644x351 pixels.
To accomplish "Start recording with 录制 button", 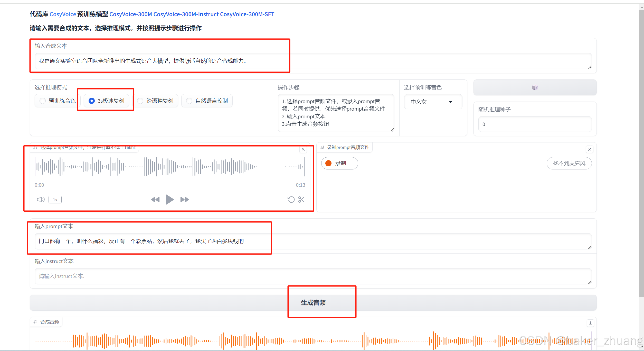I will tap(339, 163).
